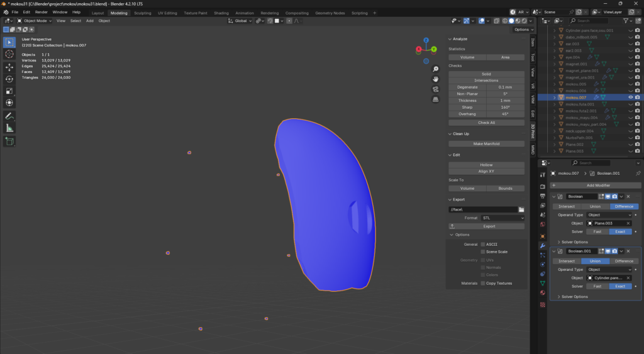Switch to orthographic view grid icon
644x354 pixels.
click(435, 99)
